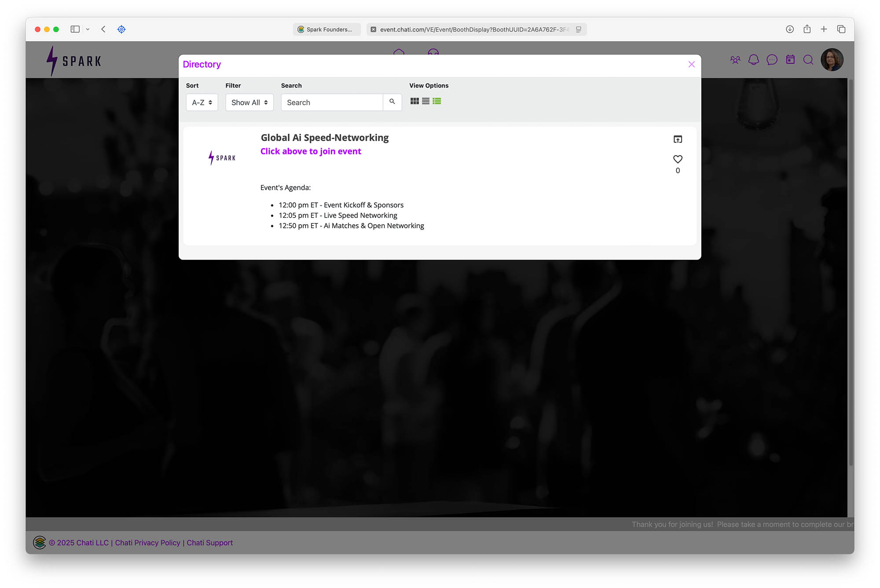Open Global Ai Speed-Networking event title
This screenshot has height=588, width=880.
pyautogui.click(x=324, y=138)
